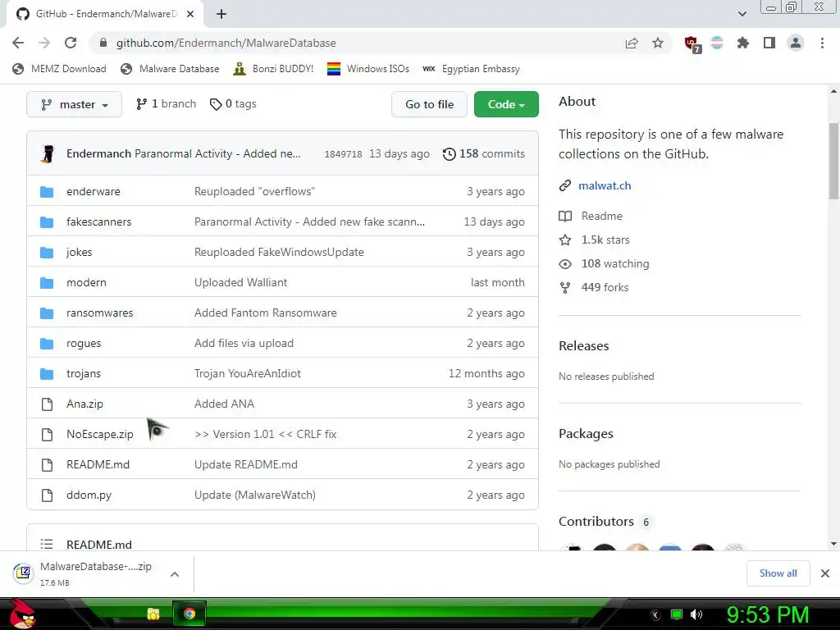
Task: Expand the green Code dropdown
Action: [506, 104]
